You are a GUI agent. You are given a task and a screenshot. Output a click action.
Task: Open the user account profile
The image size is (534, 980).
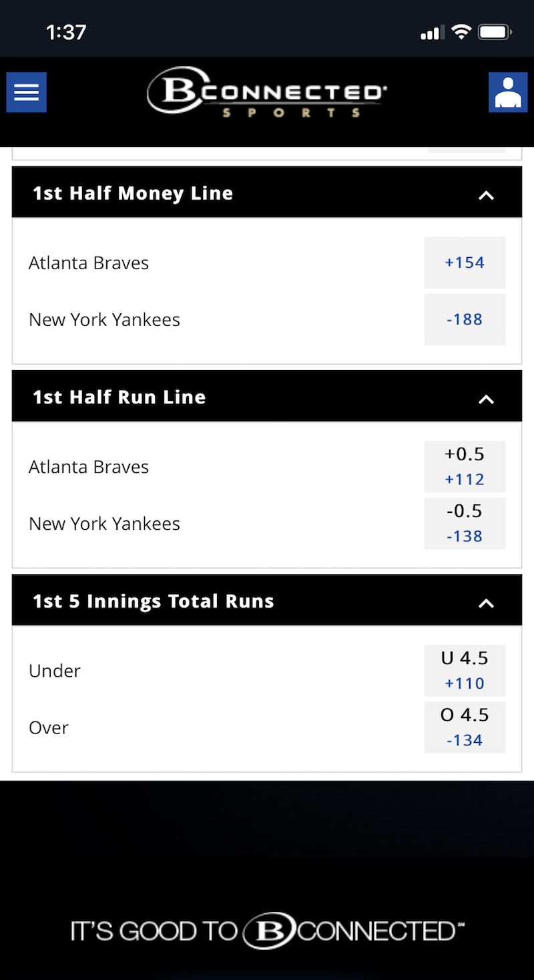tap(508, 92)
